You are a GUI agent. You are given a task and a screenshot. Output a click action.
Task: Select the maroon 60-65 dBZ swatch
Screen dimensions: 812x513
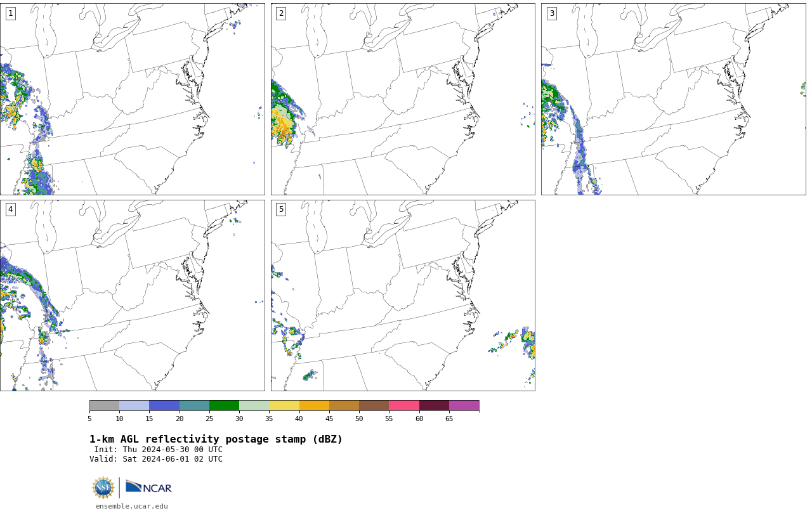point(434,406)
